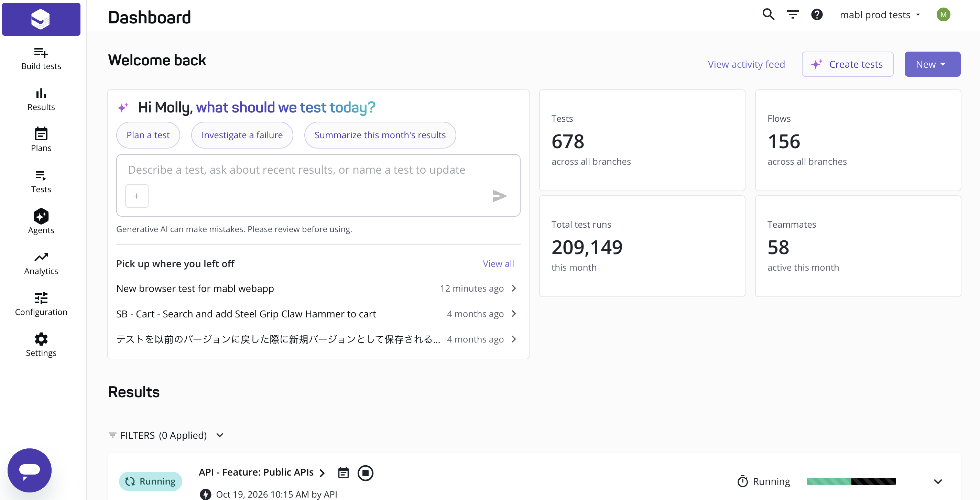Open Agents in the sidebar
This screenshot has height=500, width=980.
[x=41, y=222]
